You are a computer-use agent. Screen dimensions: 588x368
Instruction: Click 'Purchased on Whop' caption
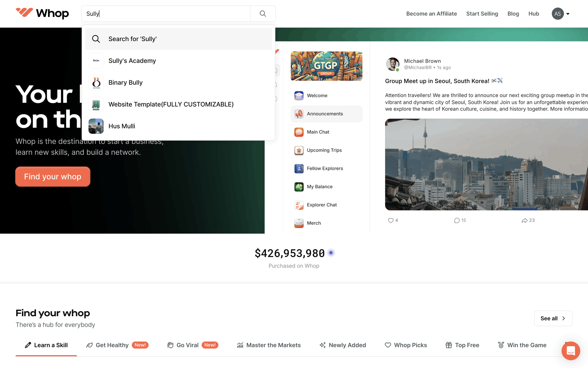pos(294,266)
